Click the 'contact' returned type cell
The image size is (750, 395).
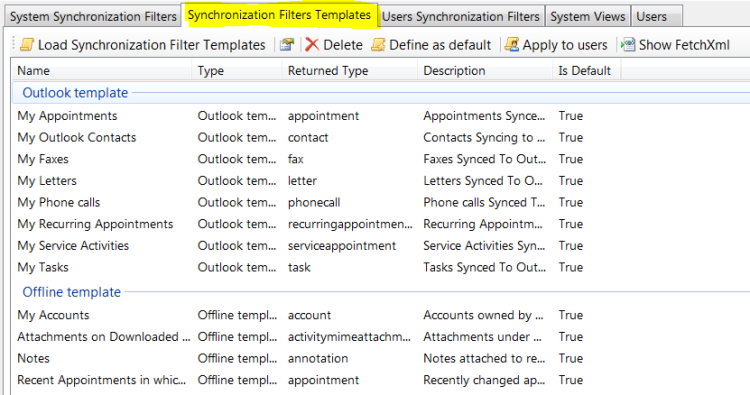[x=308, y=137]
